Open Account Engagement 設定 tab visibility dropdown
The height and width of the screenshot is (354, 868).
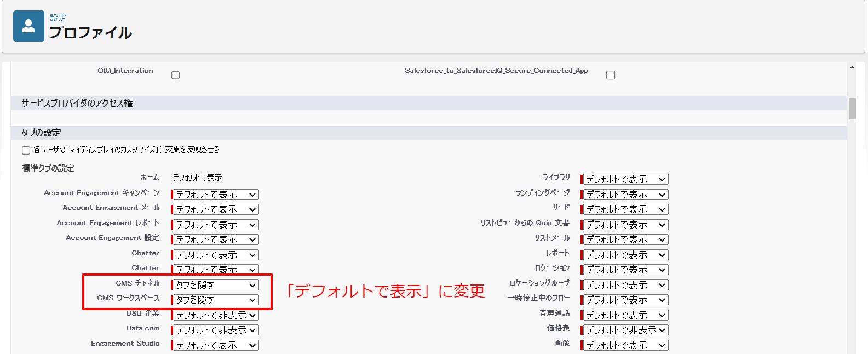click(216, 239)
